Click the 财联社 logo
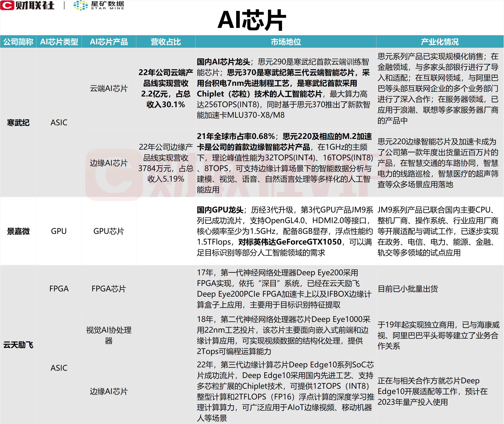 (x=27, y=5)
